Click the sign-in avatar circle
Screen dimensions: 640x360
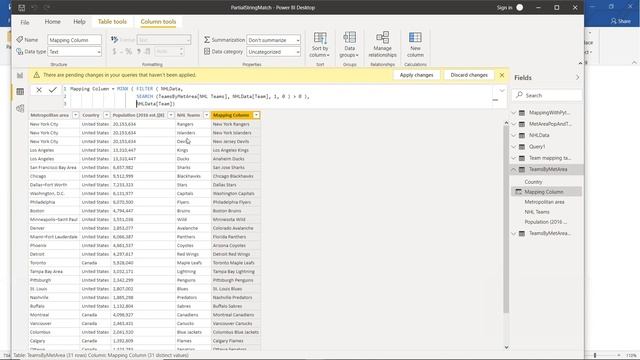(x=520, y=7)
